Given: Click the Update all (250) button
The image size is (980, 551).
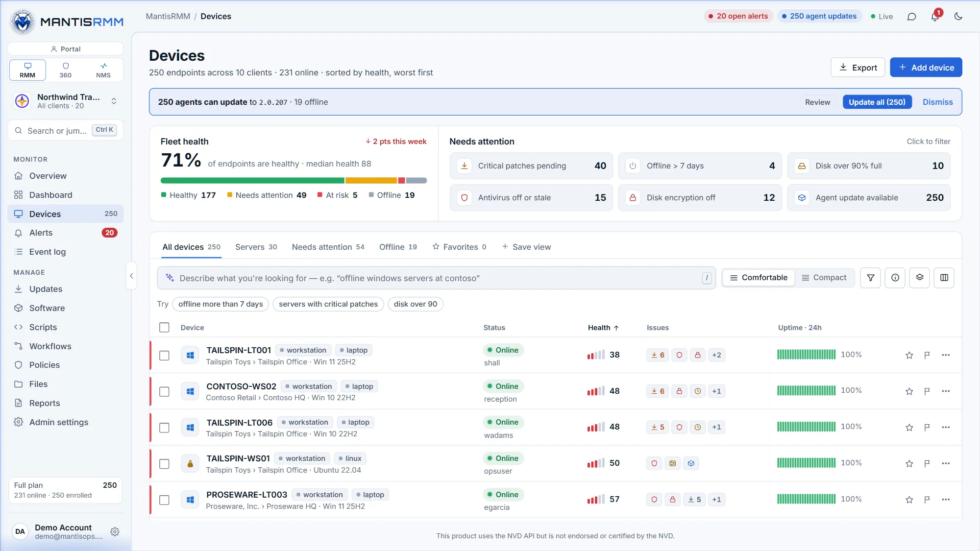Looking at the screenshot, I should pyautogui.click(x=877, y=102).
